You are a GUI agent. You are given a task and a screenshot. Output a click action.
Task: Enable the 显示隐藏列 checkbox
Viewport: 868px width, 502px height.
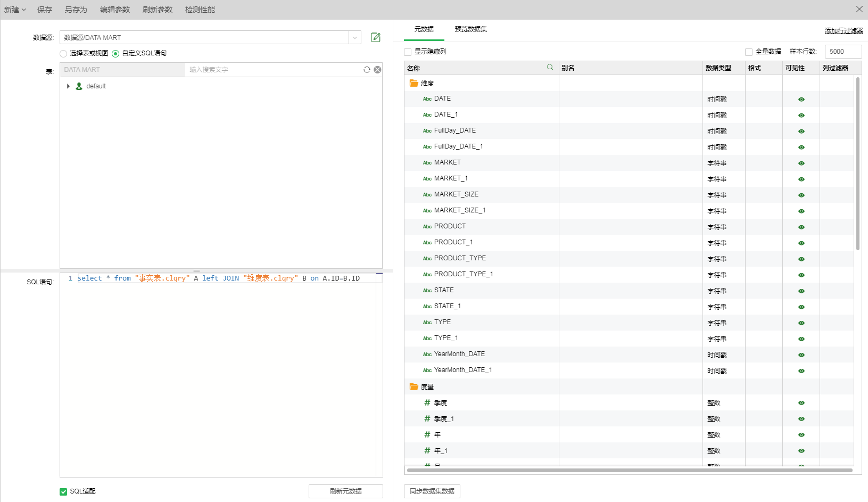tap(408, 52)
